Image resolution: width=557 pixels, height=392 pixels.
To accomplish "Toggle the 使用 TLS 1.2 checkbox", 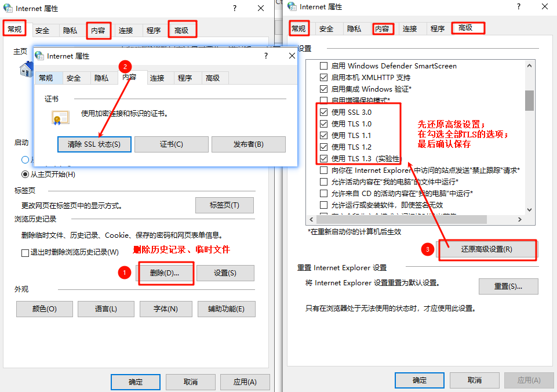I will point(323,147).
